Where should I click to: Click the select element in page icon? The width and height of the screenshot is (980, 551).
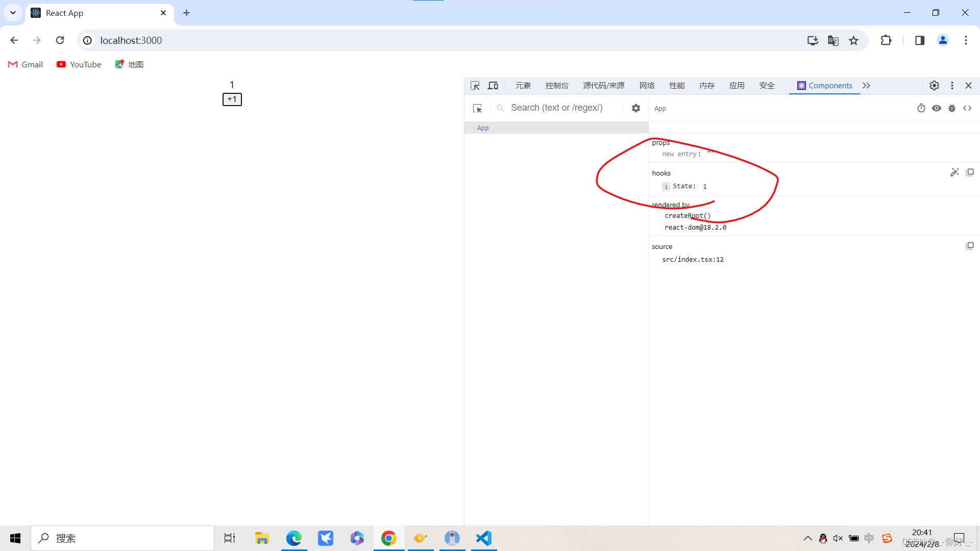[475, 86]
